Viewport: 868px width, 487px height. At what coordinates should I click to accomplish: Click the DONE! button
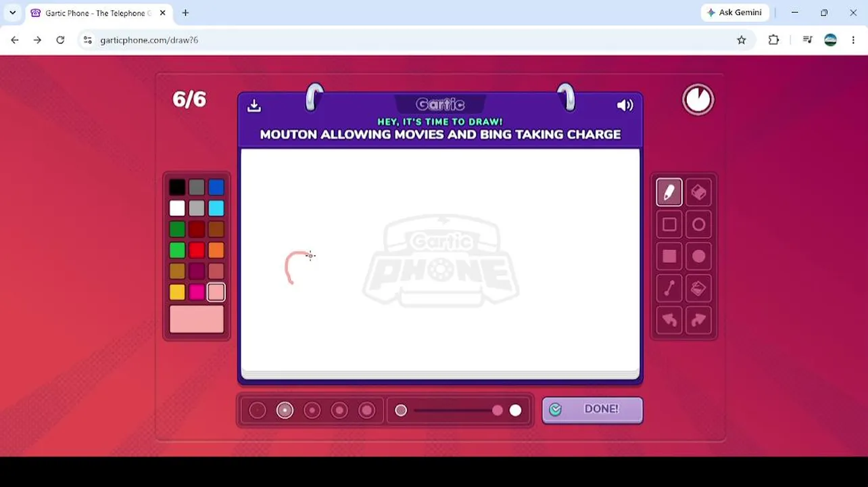pyautogui.click(x=592, y=409)
